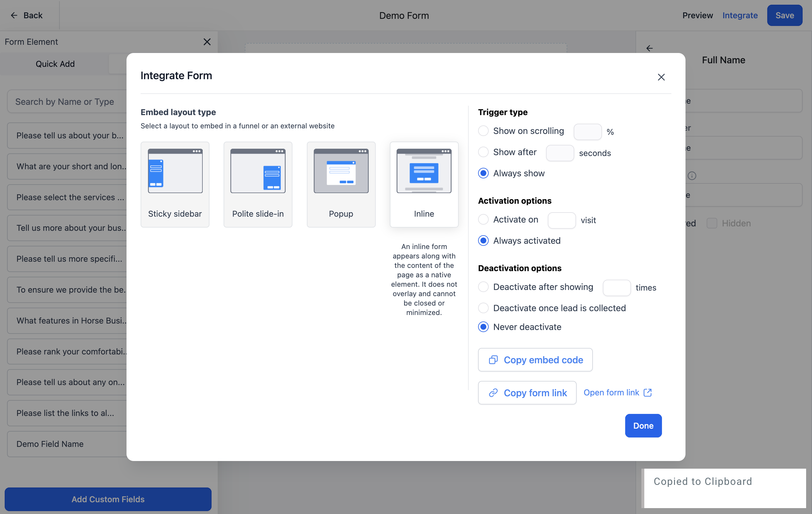Select the 'Demo Field Name' field
This screenshot has height=514, width=812.
click(67, 444)
